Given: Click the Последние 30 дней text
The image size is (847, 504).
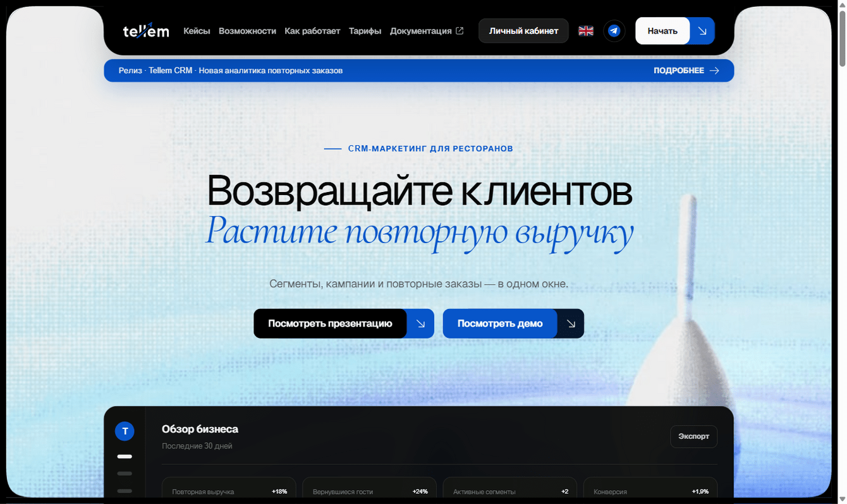Looking at the screenshot, I should 197,446.
